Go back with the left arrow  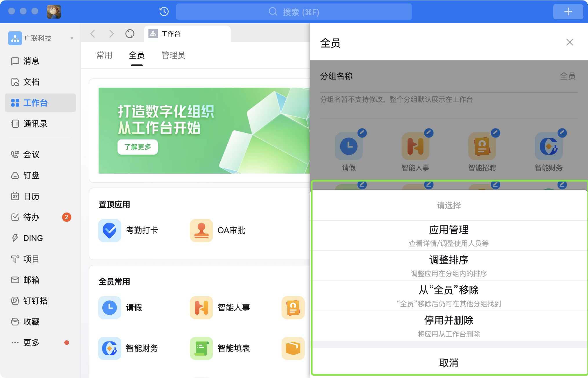point(93,34)
